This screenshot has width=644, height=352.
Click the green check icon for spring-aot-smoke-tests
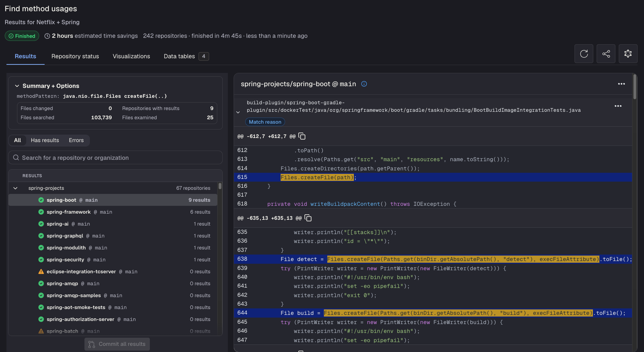tap(41, 307)
